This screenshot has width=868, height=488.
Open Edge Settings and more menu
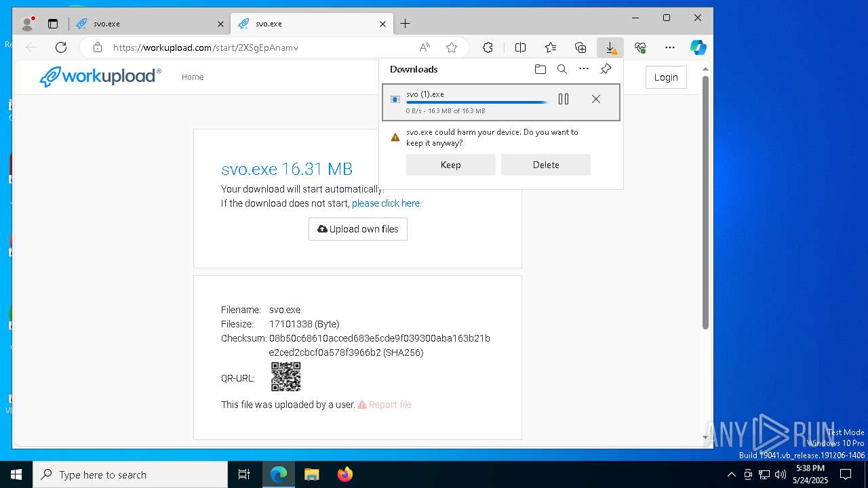pos(670,47)
